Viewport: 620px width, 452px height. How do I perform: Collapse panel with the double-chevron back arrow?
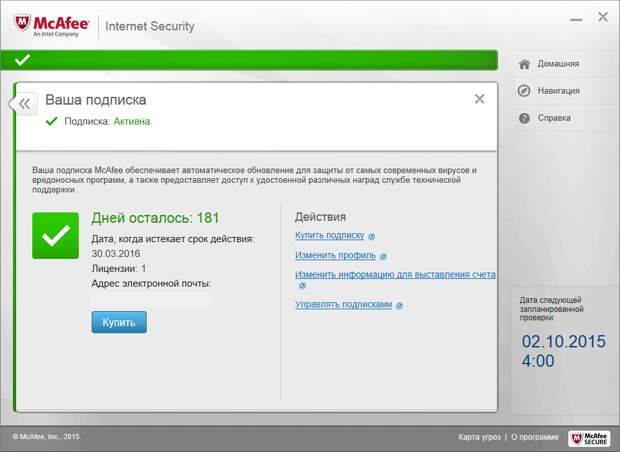pos(26,103)
